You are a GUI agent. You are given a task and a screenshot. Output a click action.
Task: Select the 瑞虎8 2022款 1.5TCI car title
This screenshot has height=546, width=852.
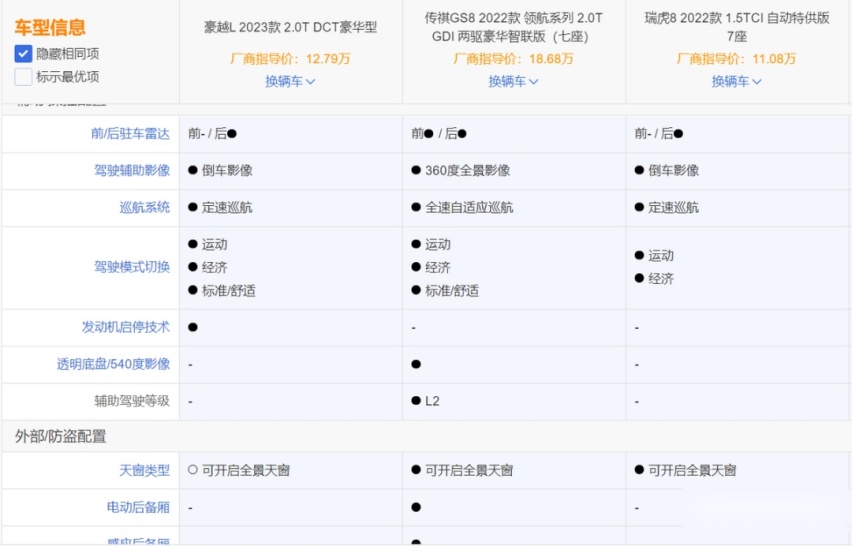(737, 27)
